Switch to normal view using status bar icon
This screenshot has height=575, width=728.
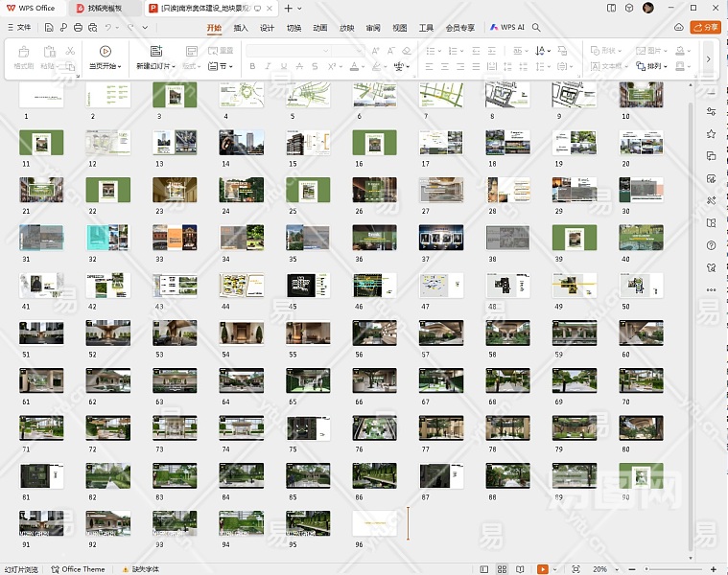pyautogui.click(x=482, y=569)
